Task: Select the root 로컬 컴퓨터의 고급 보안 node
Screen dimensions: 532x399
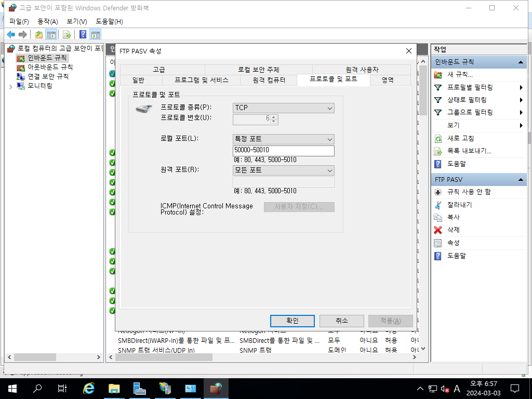Action: [x=60, y=48]
